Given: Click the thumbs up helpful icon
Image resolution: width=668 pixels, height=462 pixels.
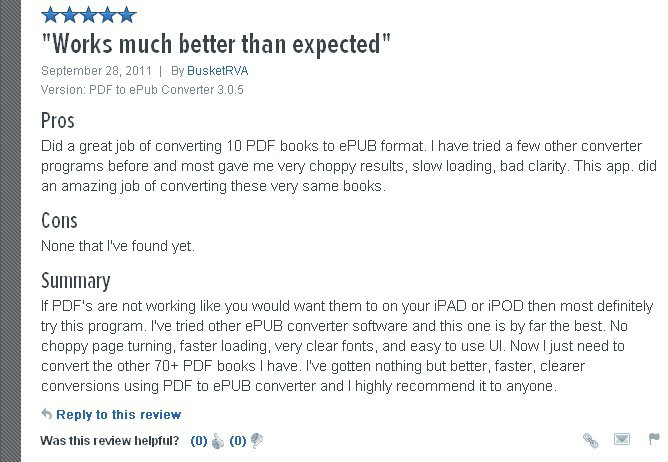Looking at the screenshot, I should click(218, 441).
